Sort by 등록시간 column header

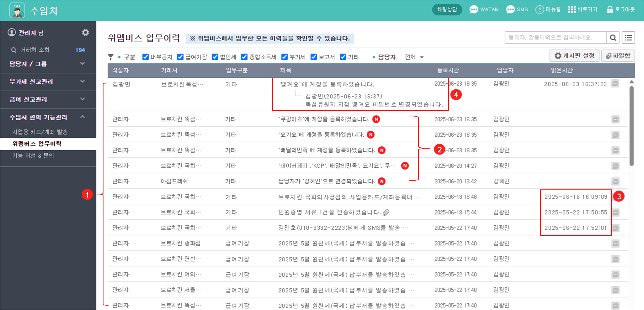(448, 70)
